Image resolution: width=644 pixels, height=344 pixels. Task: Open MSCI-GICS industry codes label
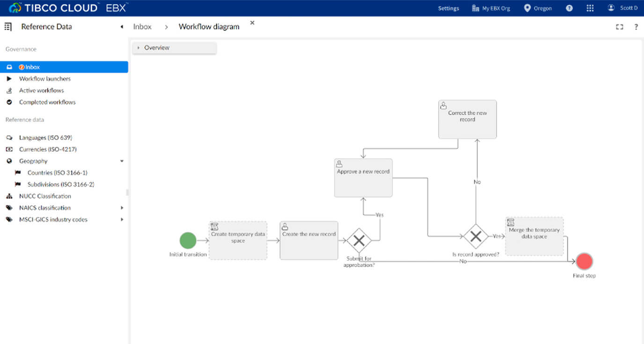53,220
